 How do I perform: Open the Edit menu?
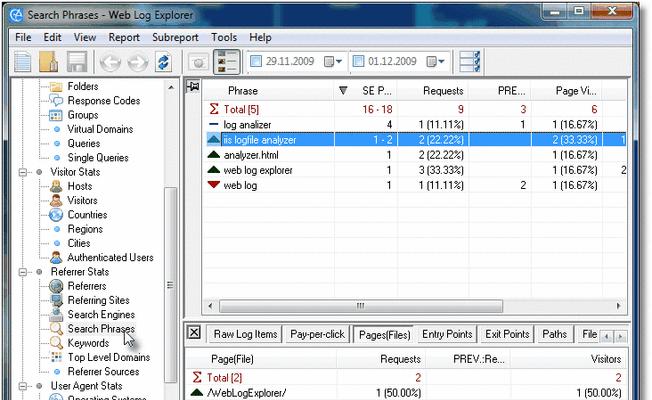[x=52, y=37]
